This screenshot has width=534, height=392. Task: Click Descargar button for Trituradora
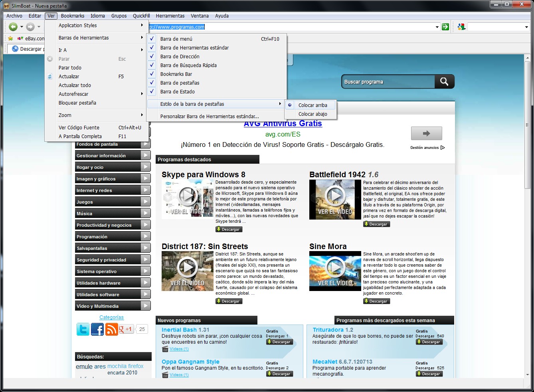pos(429,342)
